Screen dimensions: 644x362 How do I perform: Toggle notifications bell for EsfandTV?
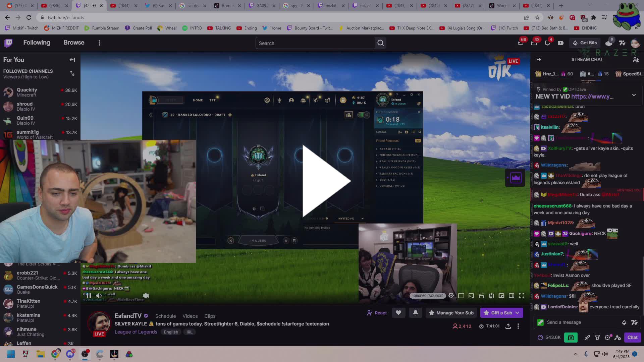point(416,312)
